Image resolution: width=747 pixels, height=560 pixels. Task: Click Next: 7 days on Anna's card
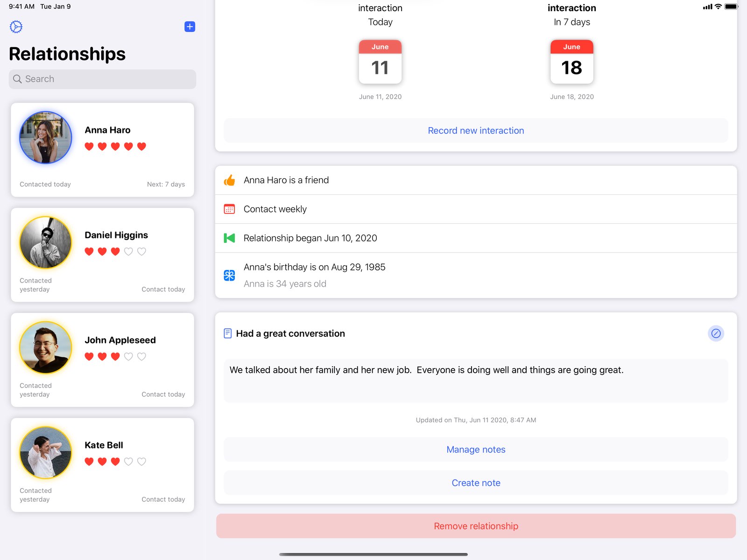click(166, 184)
